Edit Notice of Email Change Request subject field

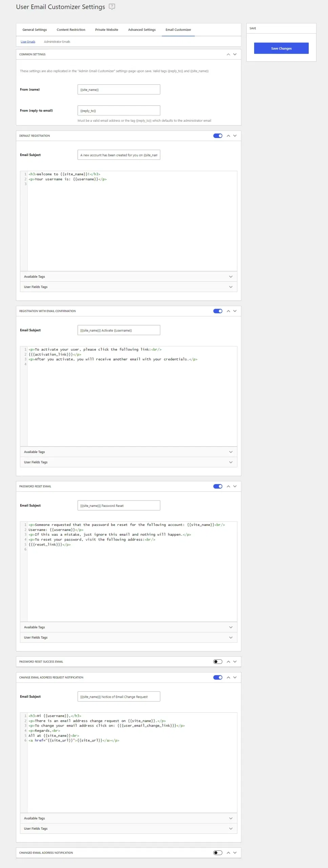119,697
